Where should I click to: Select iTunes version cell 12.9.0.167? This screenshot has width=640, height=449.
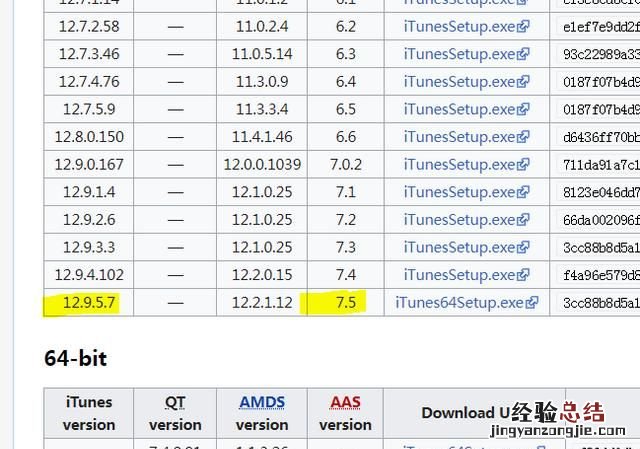click(x=89, y=164)
